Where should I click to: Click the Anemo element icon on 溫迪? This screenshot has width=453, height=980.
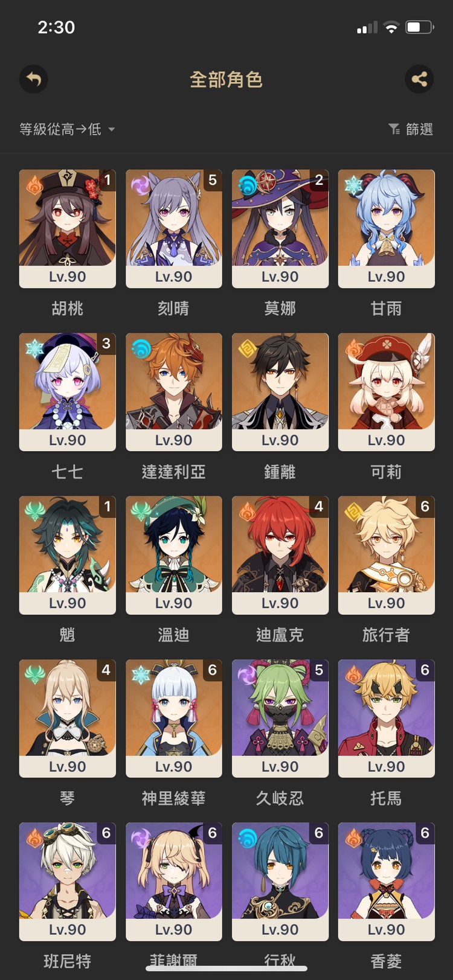140,511
